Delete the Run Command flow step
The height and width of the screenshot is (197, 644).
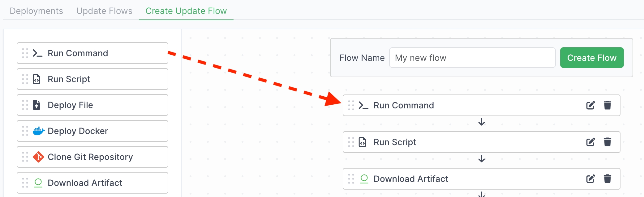607,105
